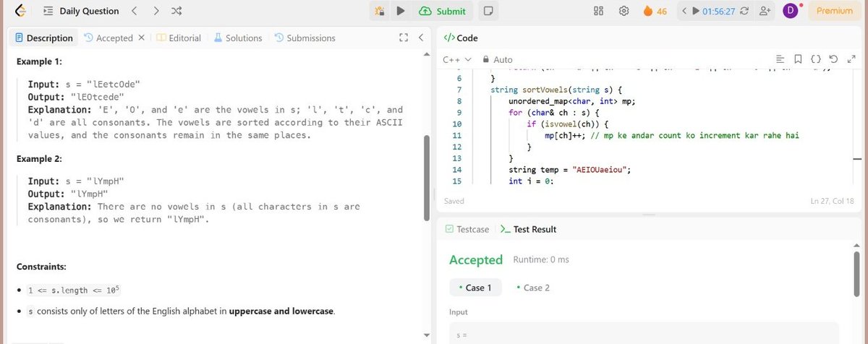Undo code to default with reset arrow
Image resolution: width=868 pixels, height=344 pixels.
pos(833,59)
